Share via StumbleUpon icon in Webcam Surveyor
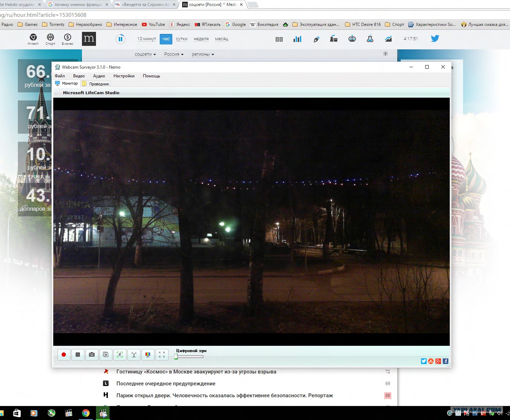The image size is (510, 420). [431, 361]
